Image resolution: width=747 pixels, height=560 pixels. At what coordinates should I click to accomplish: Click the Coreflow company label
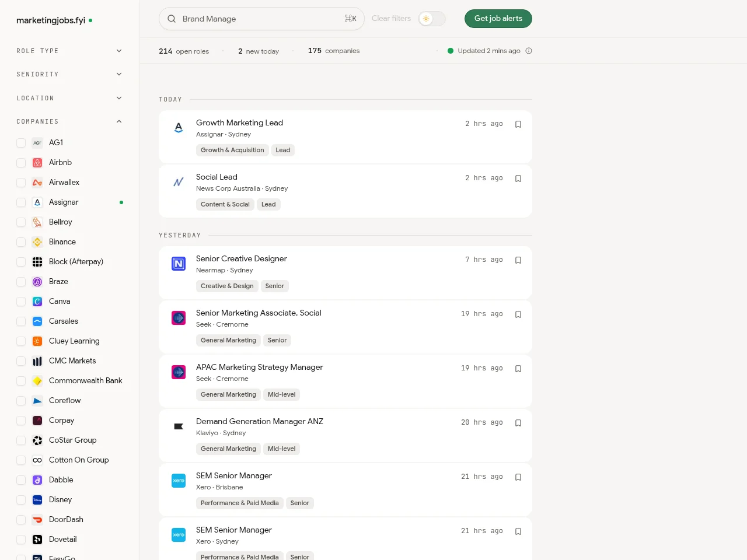pos(65,400)
